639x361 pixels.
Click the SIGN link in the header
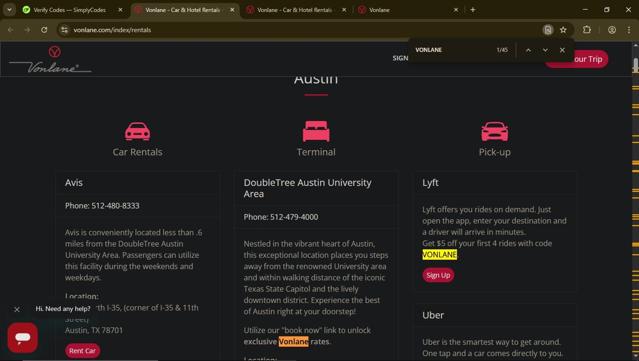(x=400, y=58)
